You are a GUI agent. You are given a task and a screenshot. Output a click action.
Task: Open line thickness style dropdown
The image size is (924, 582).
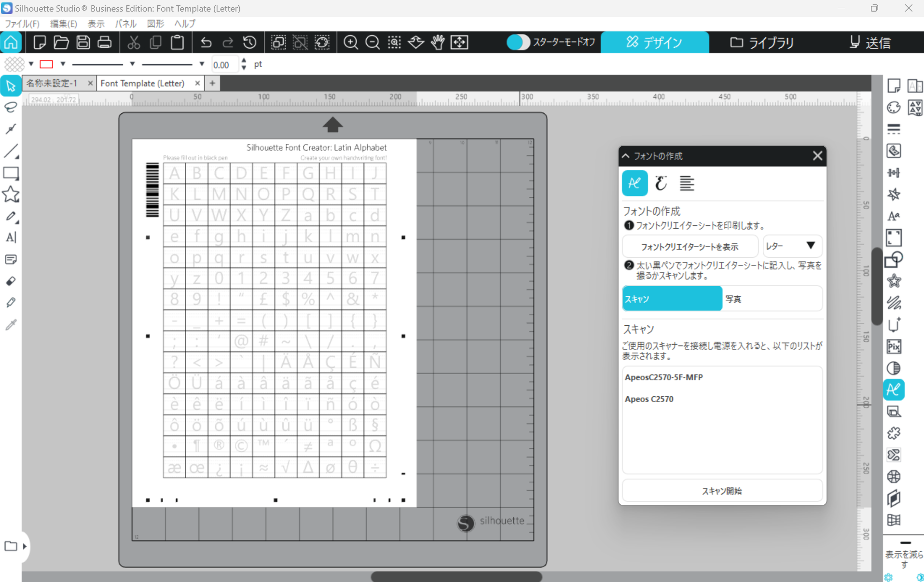pos(202,64)
